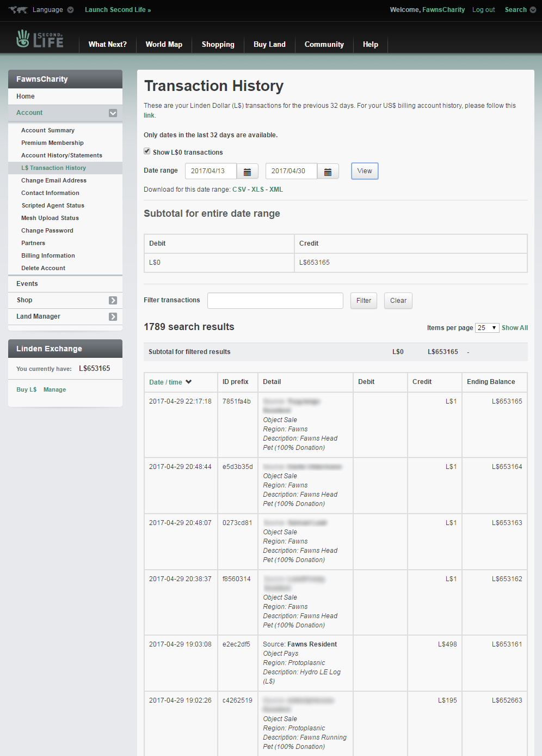The image size is (542, 756).
Task: Click Show All link
Action: coord(515,328)
